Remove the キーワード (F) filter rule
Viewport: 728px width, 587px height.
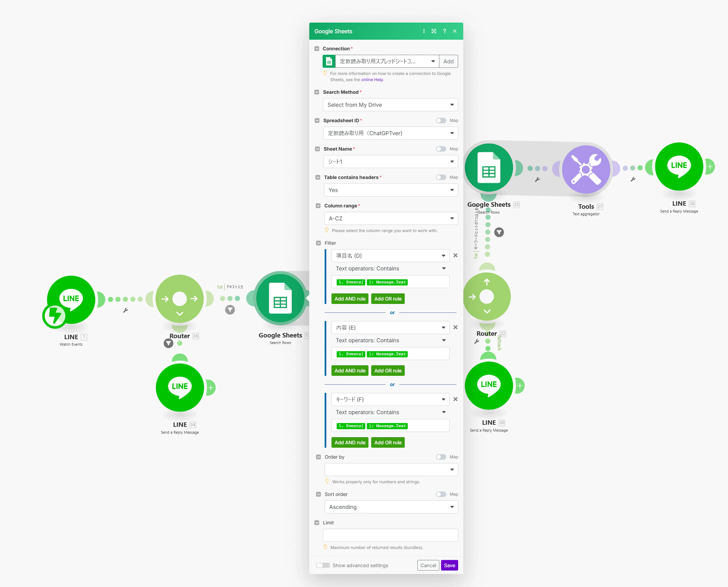click(x=455, y=399)
